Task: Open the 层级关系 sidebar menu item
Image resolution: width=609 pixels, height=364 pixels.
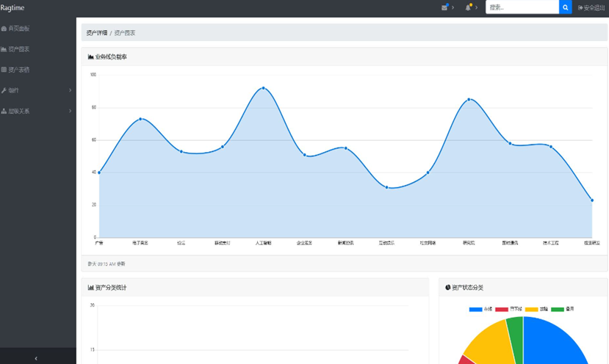Action: pyautogui.click(x=38, y=111)
